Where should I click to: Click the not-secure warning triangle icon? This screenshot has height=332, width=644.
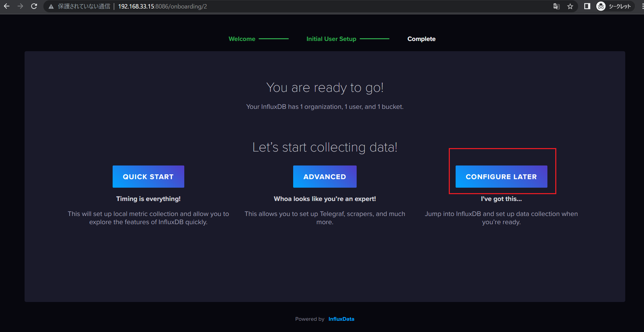51,6
